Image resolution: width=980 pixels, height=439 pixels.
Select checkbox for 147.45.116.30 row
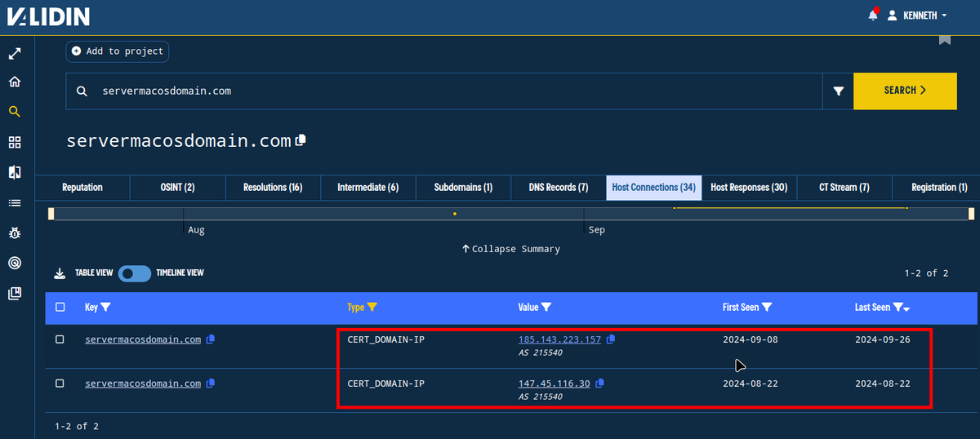[x=60, y=383]
